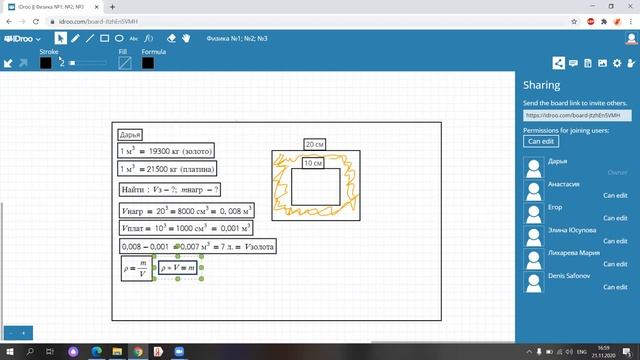Select the Найти text box
The width and height of the screenshot is (640, 360).
point(170,189)
